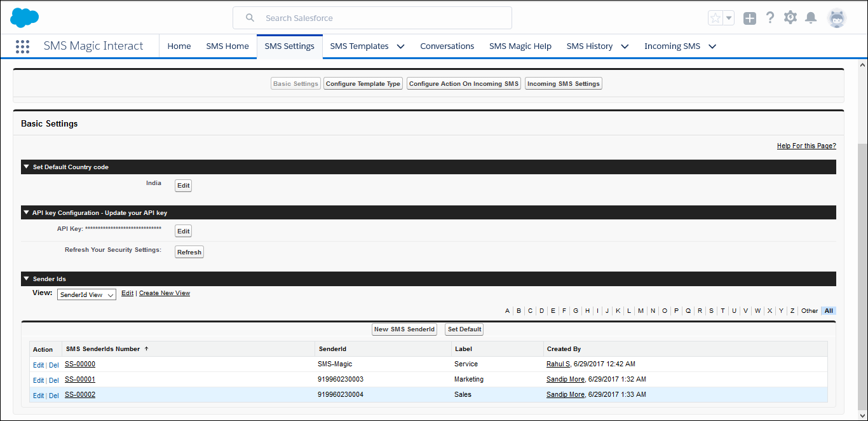Click the Salesforce cloud logo

(25, 18)
